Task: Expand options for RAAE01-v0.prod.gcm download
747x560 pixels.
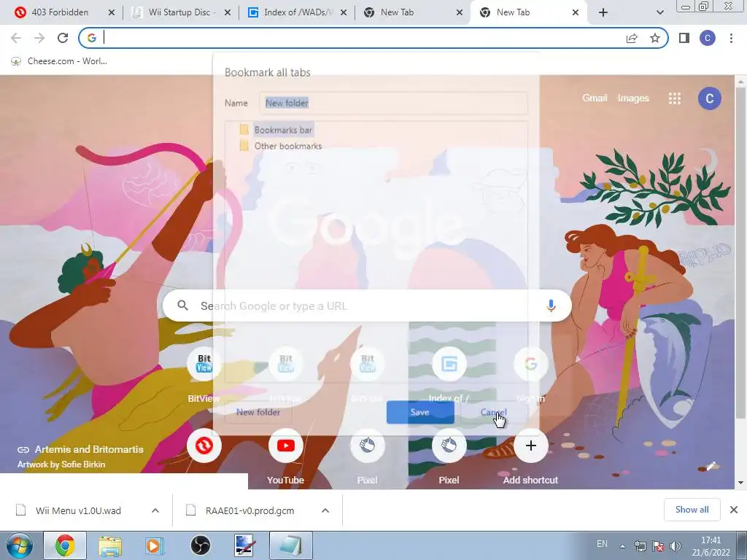Action: coord(325,510)
